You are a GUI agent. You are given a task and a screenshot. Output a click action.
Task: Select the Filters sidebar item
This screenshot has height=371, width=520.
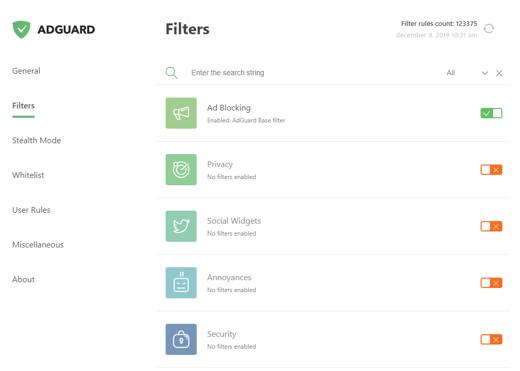click(x=23, y=106)
